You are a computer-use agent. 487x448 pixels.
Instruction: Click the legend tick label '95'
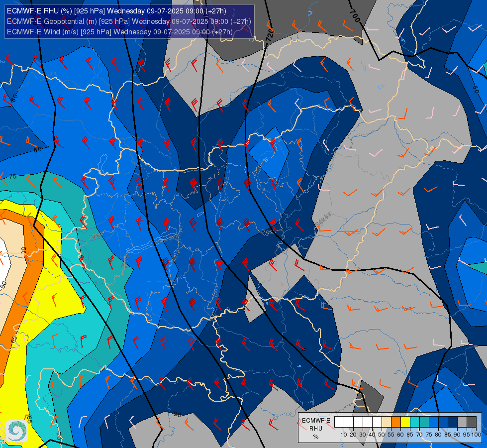[x=467, y=435]
